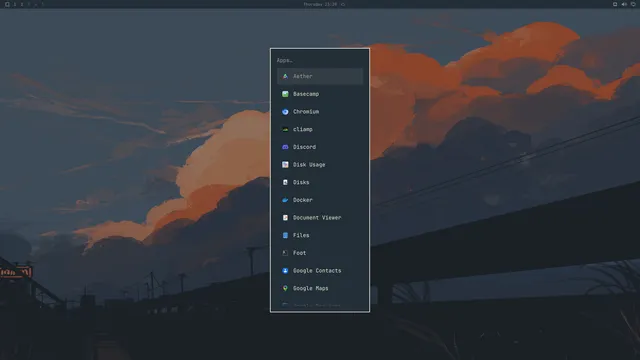This screenshot has height=360, width=640.
Task: Click the power icon in top bar
Action: (x=633, y=4)
